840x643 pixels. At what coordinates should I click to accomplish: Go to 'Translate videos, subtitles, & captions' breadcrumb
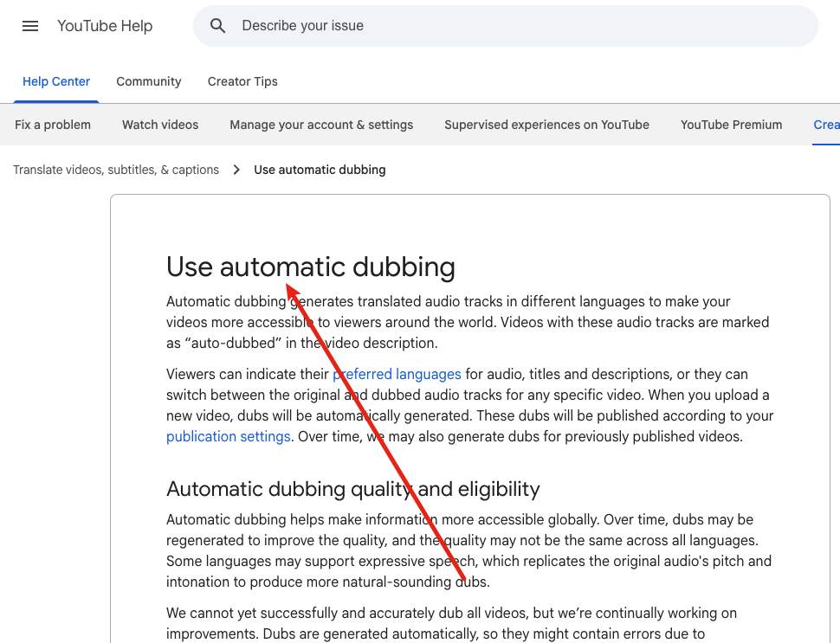click(x=116, y=170)
